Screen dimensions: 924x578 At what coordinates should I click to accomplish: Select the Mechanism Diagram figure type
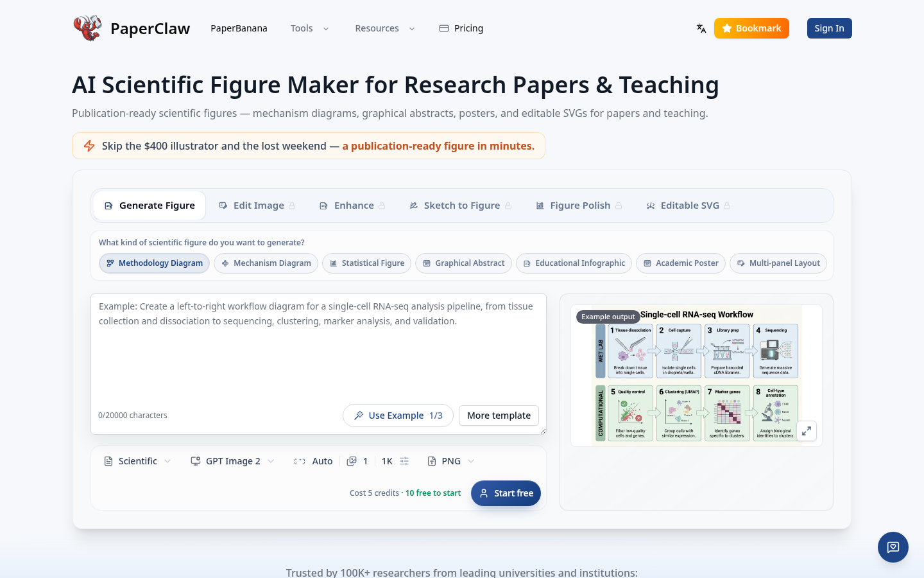(266, 263)
